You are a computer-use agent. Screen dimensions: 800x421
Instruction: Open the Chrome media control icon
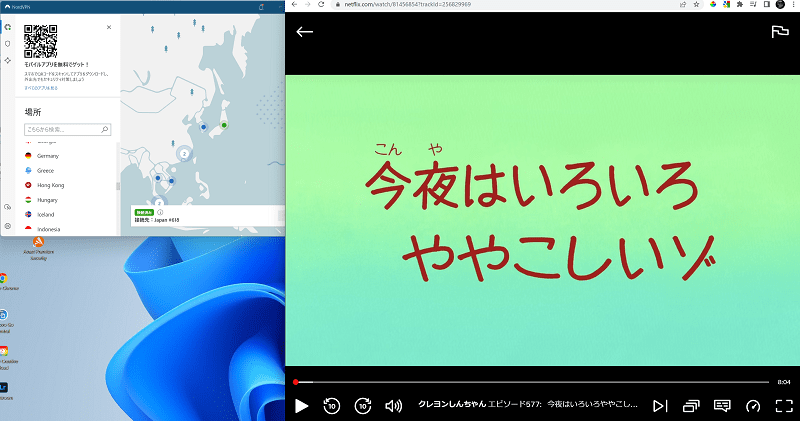(753, 4)
